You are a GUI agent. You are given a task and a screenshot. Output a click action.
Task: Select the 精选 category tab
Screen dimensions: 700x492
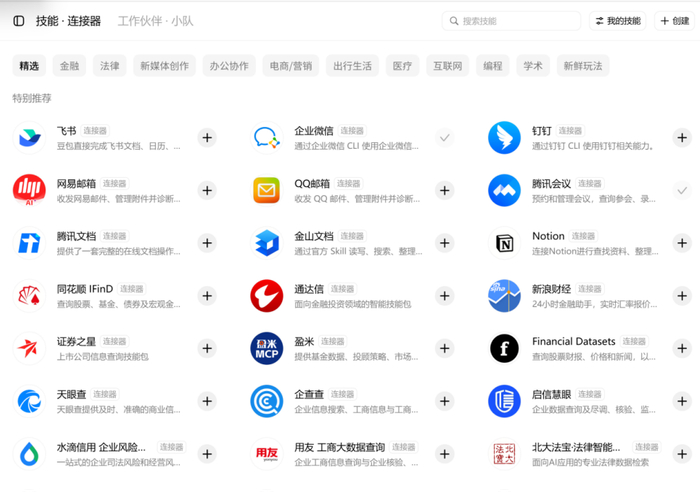(x=29, y=66)
